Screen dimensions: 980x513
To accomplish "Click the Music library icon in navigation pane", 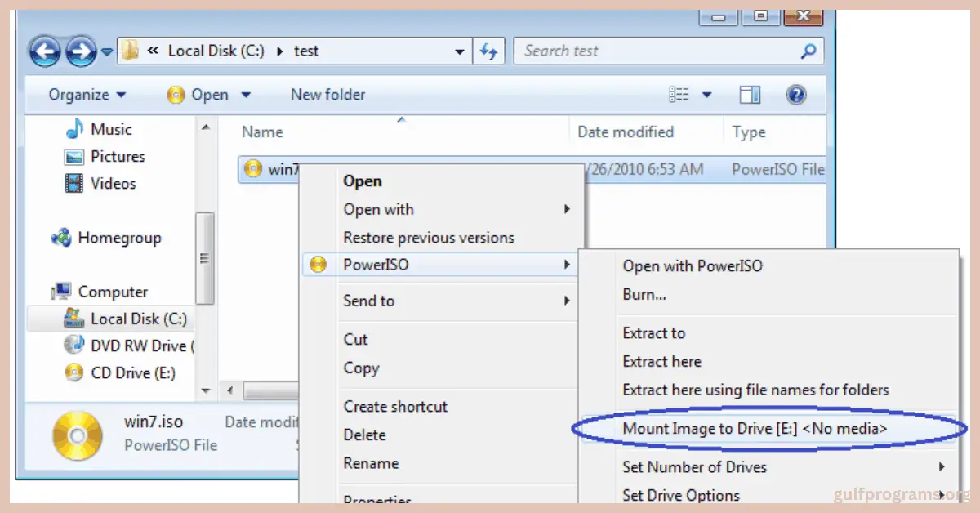I will 76,128.
